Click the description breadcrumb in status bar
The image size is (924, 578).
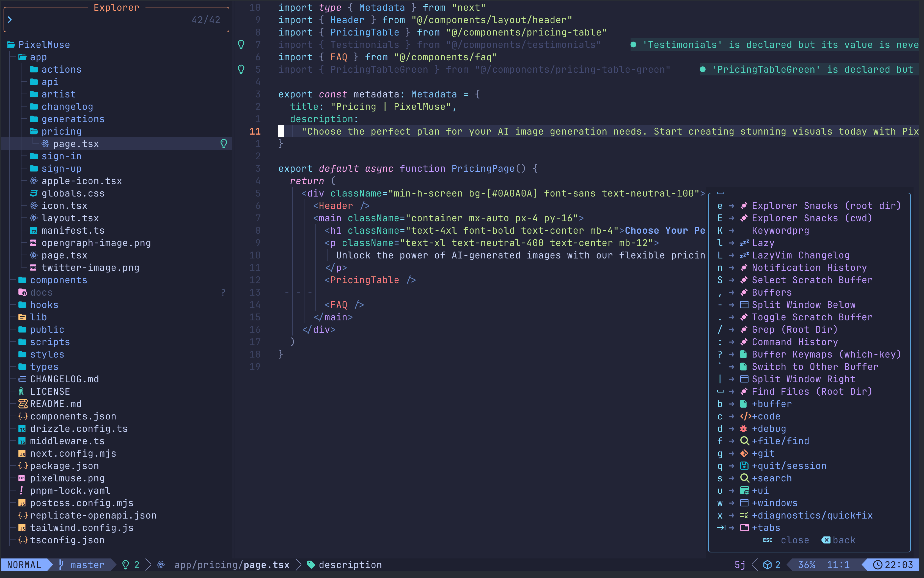pyautogui.click(x=350, y=565)
